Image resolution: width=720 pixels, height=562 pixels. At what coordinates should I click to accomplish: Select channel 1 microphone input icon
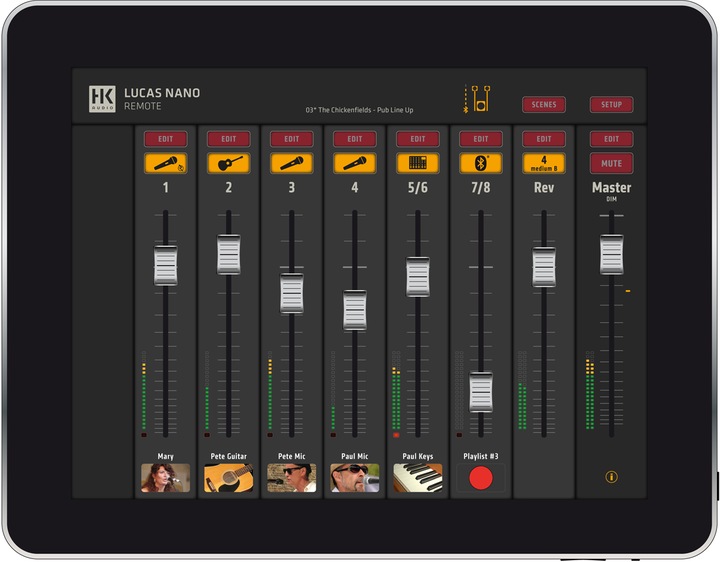click(x=166, y=163)
